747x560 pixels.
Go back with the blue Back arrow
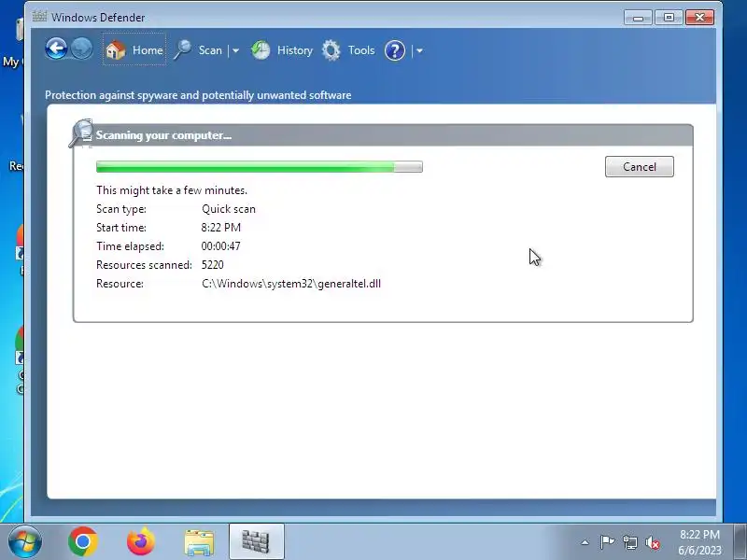point(56,49)
